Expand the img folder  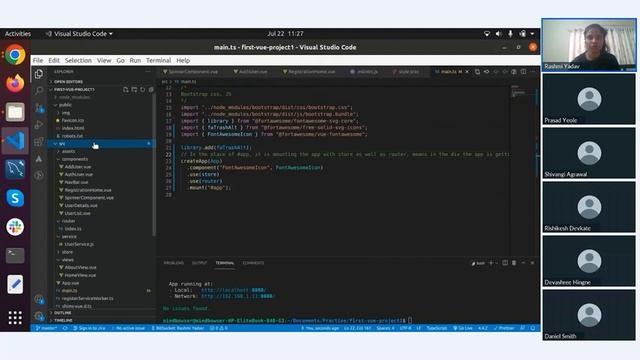pyautogui.click(x=65, y=113)
